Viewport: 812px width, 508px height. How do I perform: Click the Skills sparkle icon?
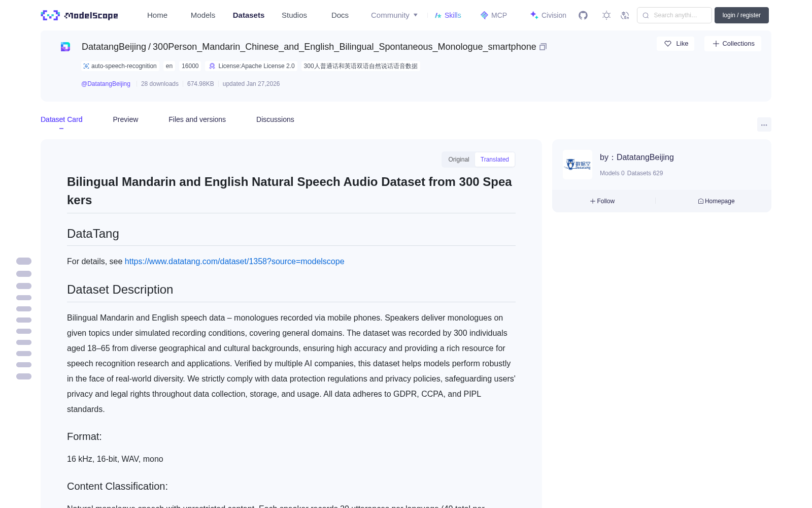pos(438,15)
